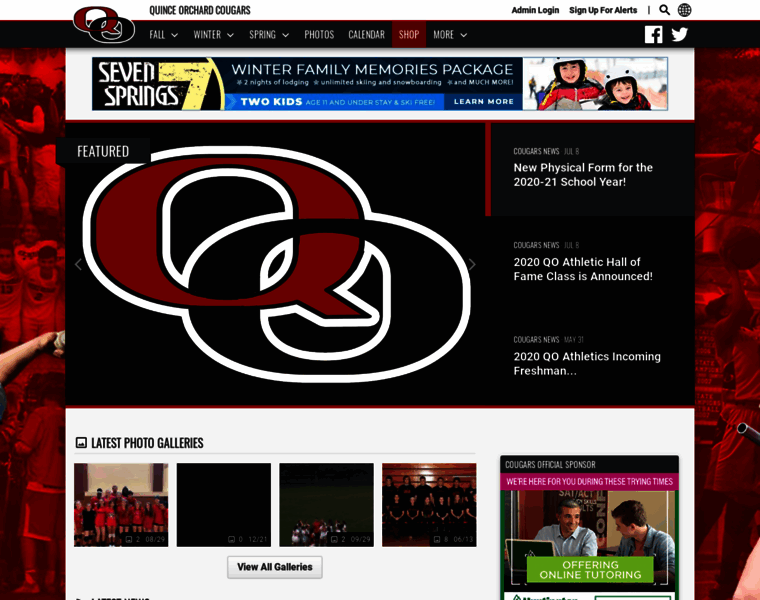Image resolution: width=760 pixels, height=600 pixels.
Task: Click Sign Up For Alerts link
Action: (603, 10)
